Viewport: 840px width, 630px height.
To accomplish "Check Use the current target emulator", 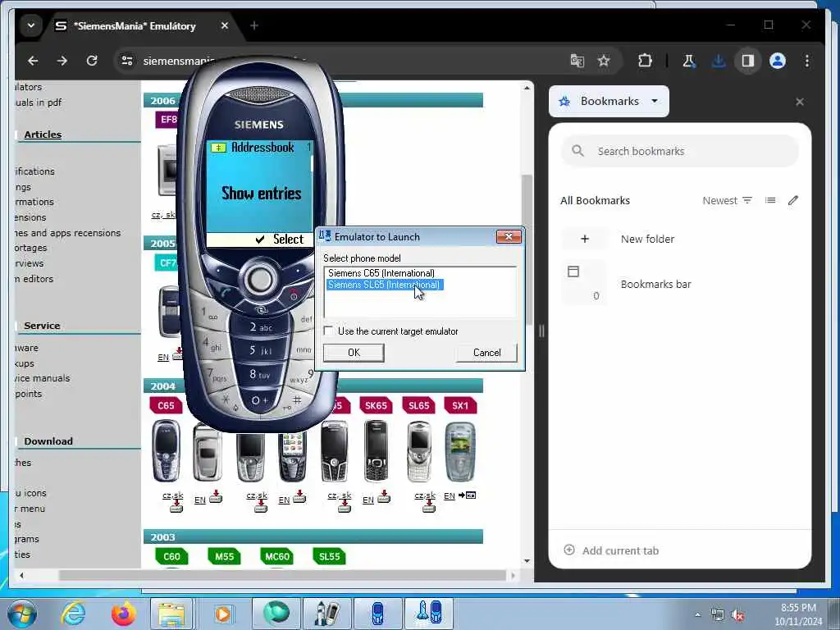I will click(328, 331).
